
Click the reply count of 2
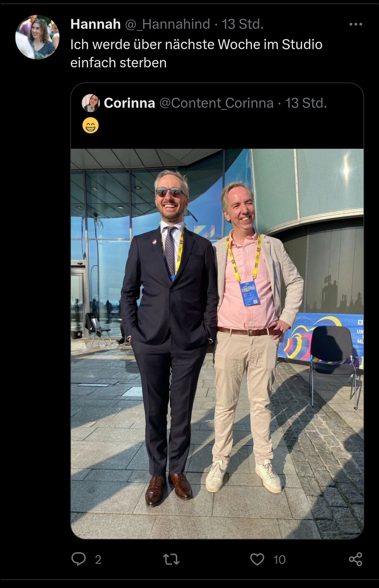pos(98,560)
